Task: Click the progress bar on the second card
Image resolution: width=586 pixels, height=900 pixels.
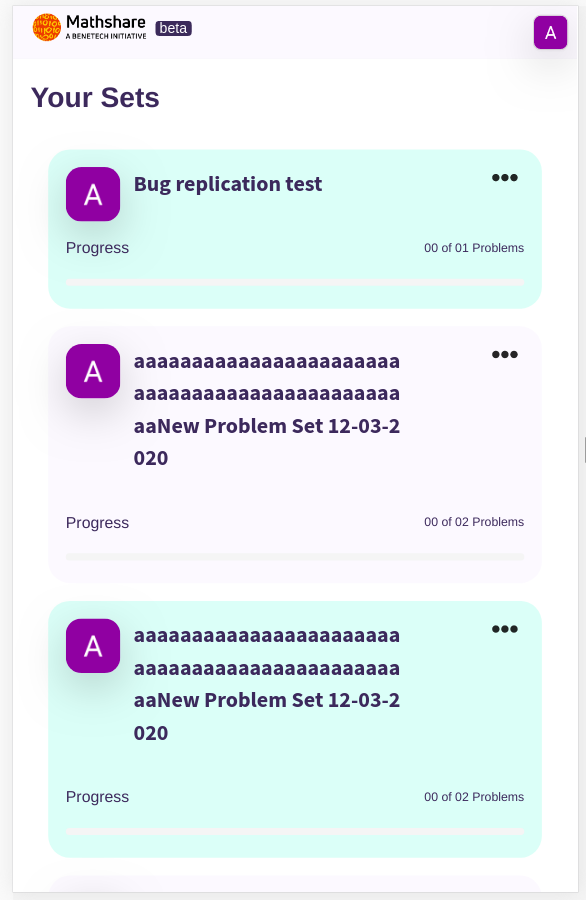Action: (295, 556)
